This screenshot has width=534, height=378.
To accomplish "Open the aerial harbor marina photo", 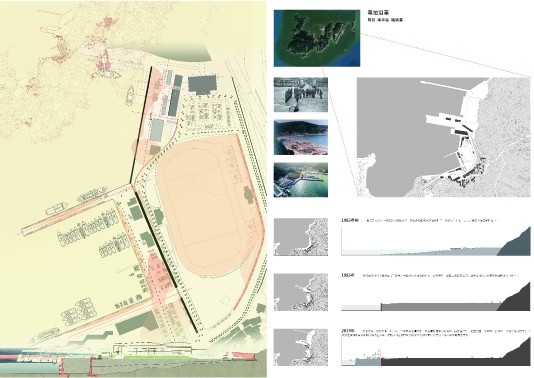I will 301,180.
